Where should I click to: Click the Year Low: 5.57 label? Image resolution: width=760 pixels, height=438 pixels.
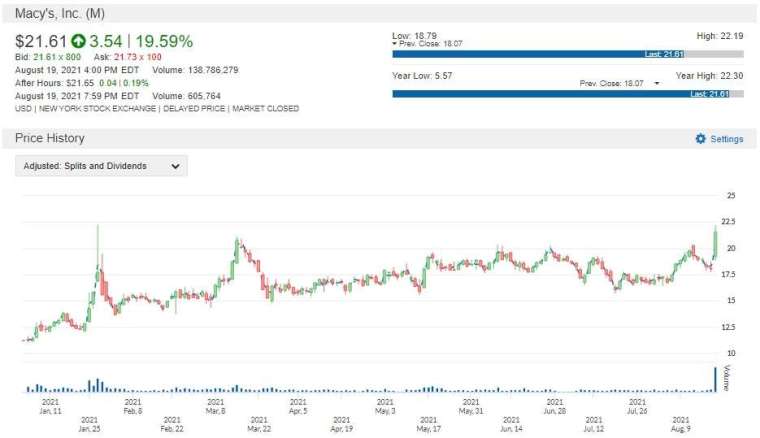pyautogui.click(x=422, y=76)
